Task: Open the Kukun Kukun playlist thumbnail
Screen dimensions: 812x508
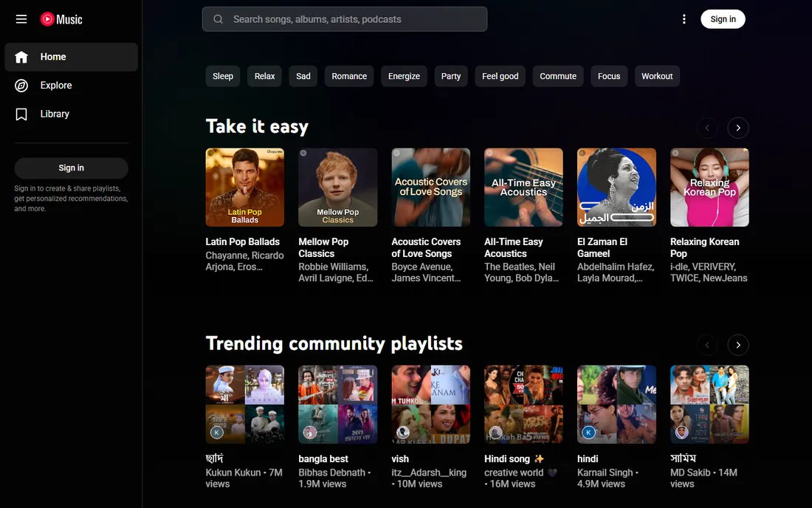Action: (244, 405)
